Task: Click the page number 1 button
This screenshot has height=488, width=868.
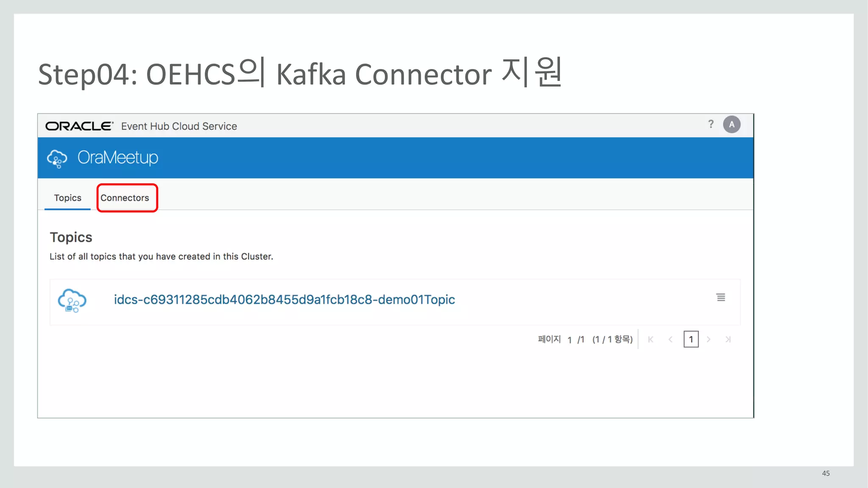Action: click(x=691, y=339)
